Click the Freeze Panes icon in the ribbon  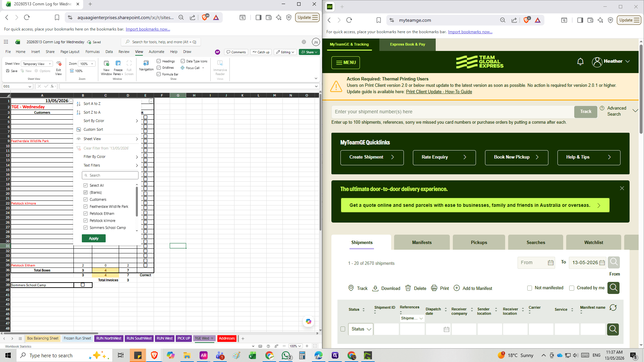click(118, 63)
